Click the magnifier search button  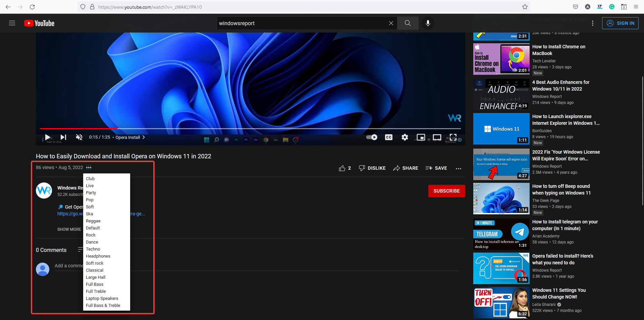pyautogui.click(x=408, y=23)
